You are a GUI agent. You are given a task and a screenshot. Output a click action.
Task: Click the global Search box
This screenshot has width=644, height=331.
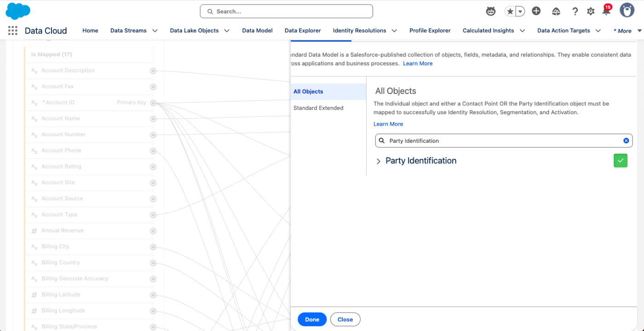point(286,11)
